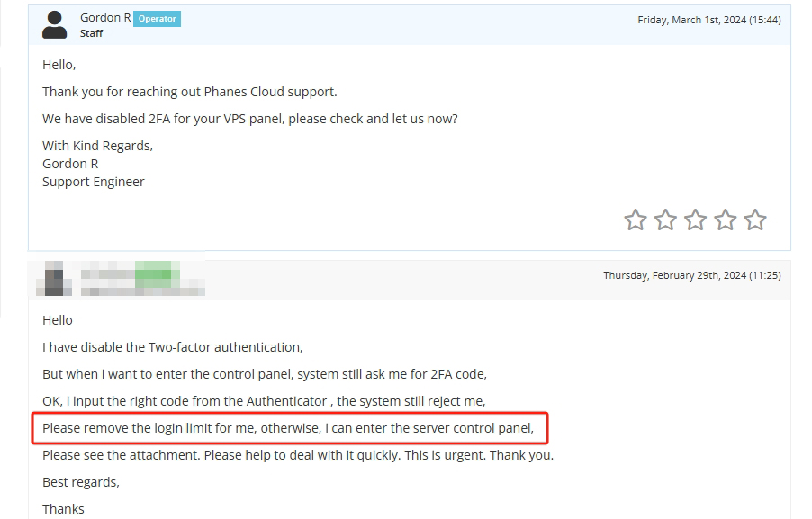The image size is (812, 519).
Task: Click the Support Engineer signature
Action: (93, 182)
